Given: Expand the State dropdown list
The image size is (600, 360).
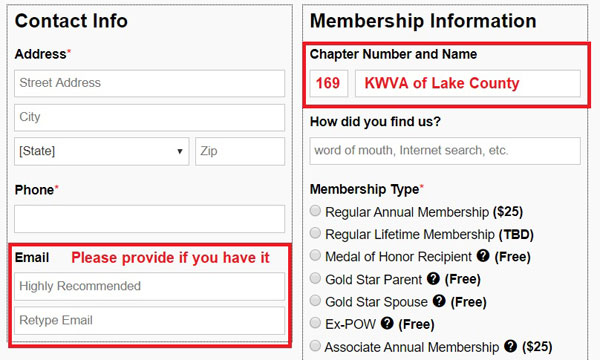Looking at the screenshot, I should pos(102,151).
